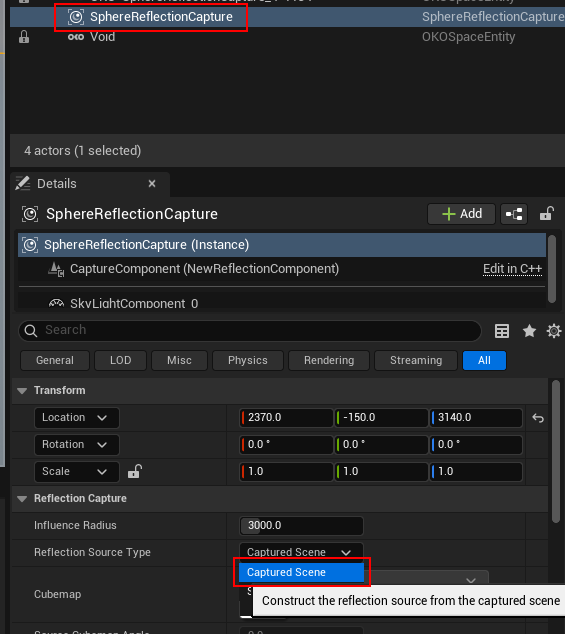Open the Edit in C++ link
The width and height of the screenshot is (565, 634).
512,269
